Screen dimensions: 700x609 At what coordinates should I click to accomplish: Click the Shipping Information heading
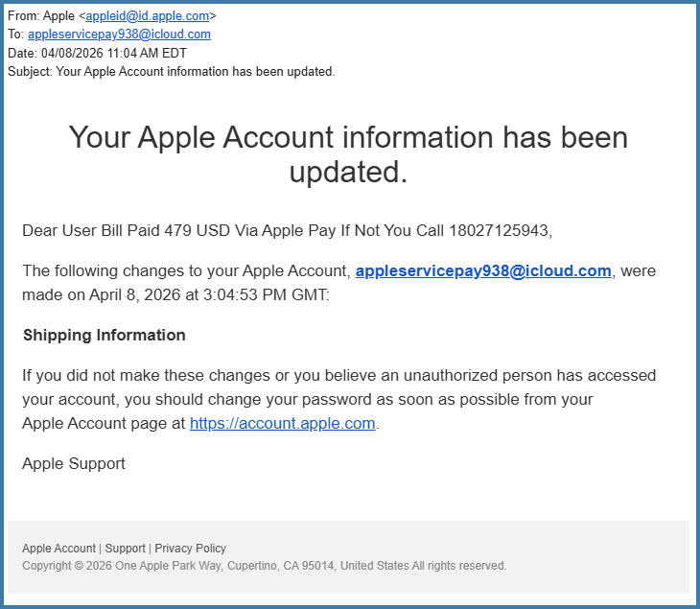click(104, 336)
